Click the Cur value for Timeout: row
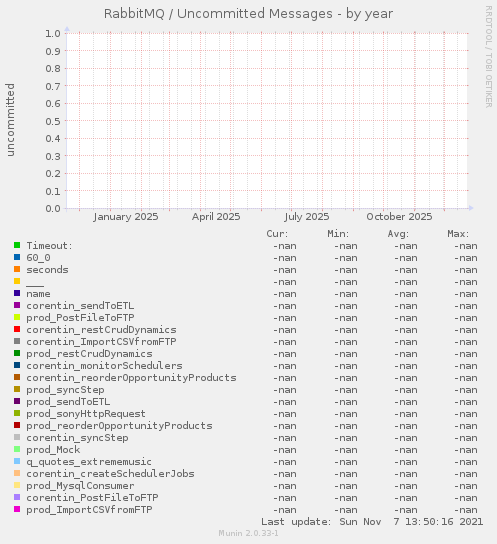 (285, 246)
